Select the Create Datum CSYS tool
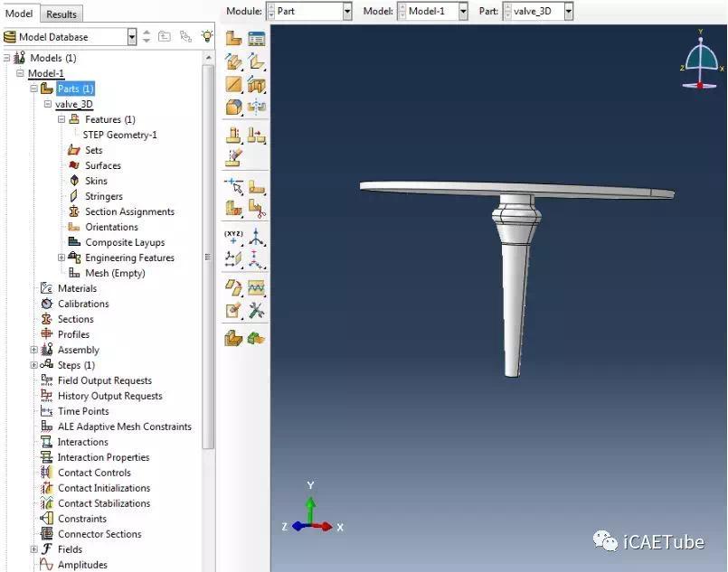This screenshot has width=728, height=572. coord(256,258)
